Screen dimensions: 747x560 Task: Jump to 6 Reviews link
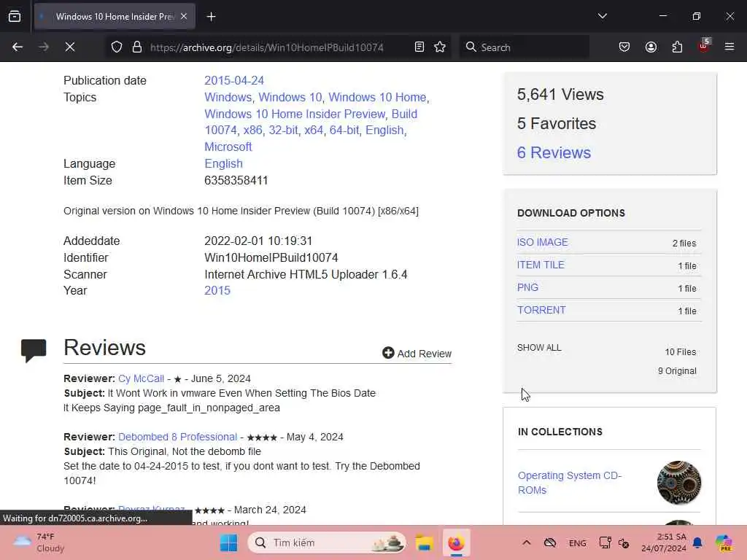pyautogui.click(x=554, y=152)
